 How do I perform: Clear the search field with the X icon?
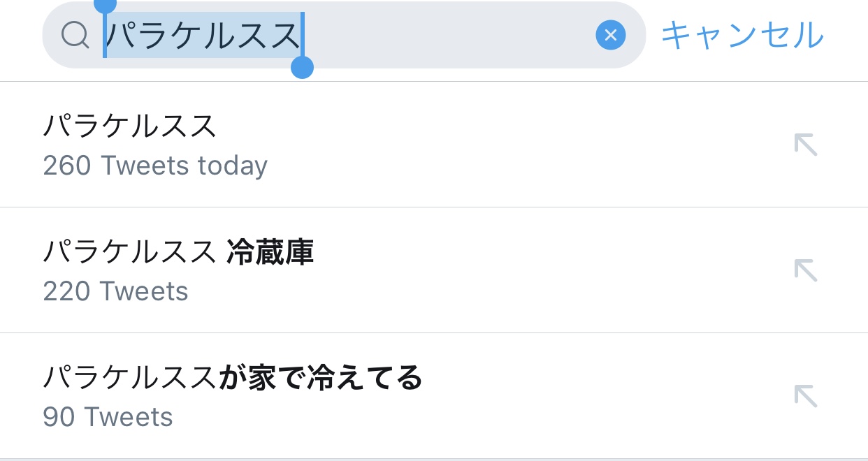610,35
